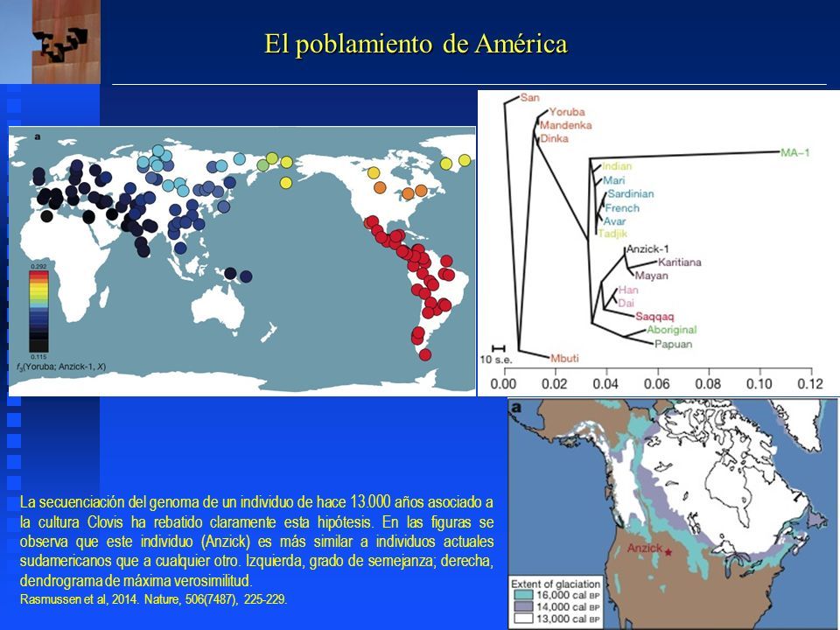Click the 0.06 axis tick value
The image size is (840, 630).
pos(657,384)
